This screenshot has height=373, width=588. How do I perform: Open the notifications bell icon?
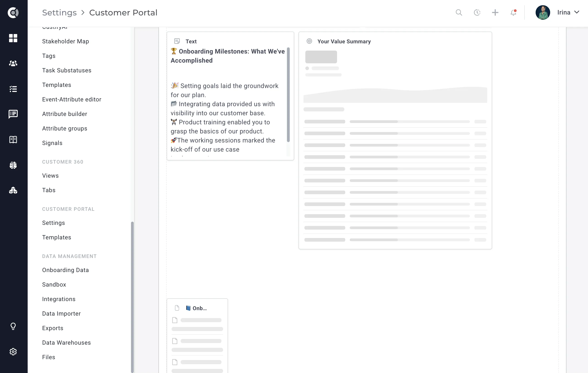tap(513, 12)
